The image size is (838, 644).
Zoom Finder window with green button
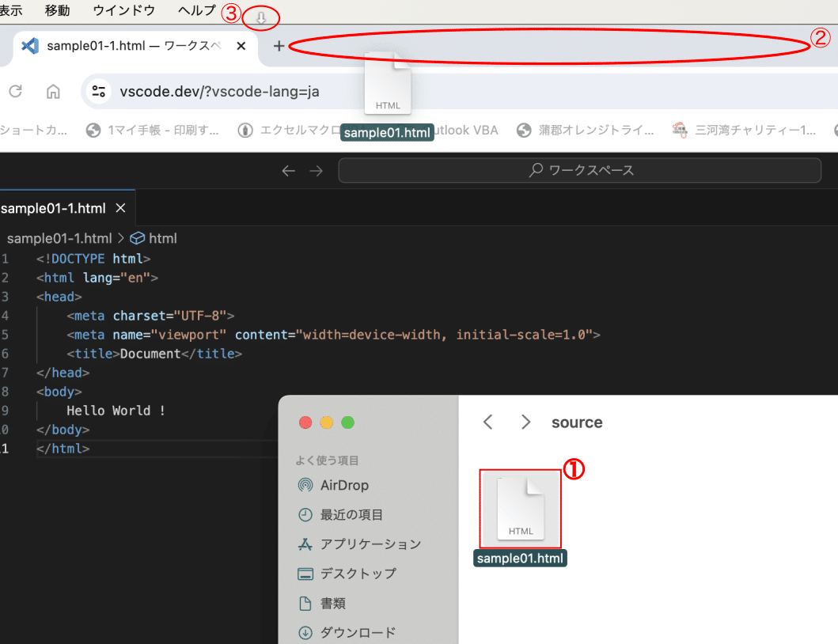tap(348, 422)
